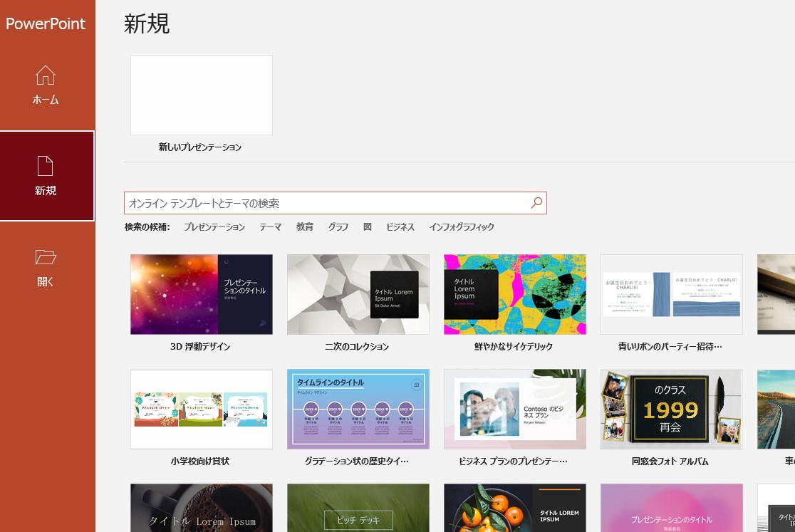Open the 鮮やかなサイケデリック template

click(x=514, y=294)
